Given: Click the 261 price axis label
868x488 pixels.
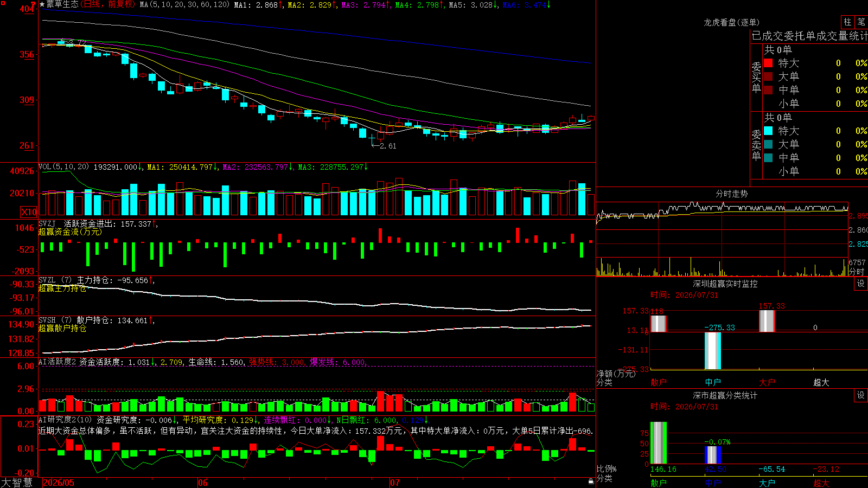Looking at the screenshot, I should click(x=27, y=145).
